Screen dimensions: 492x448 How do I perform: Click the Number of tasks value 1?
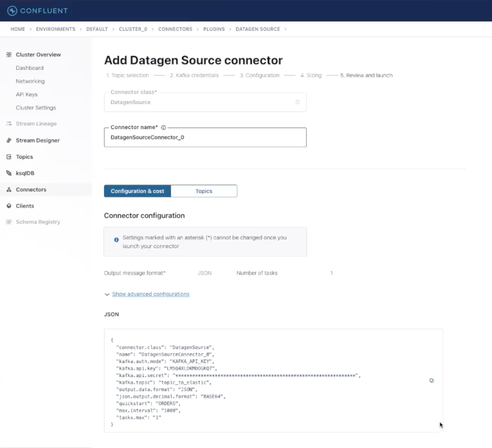pos(331,273)
